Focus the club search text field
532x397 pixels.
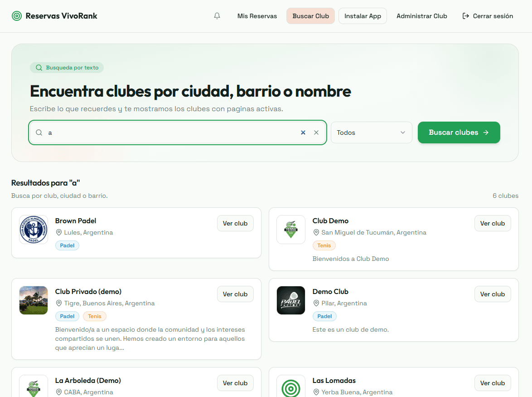click(x=172, y=132)
